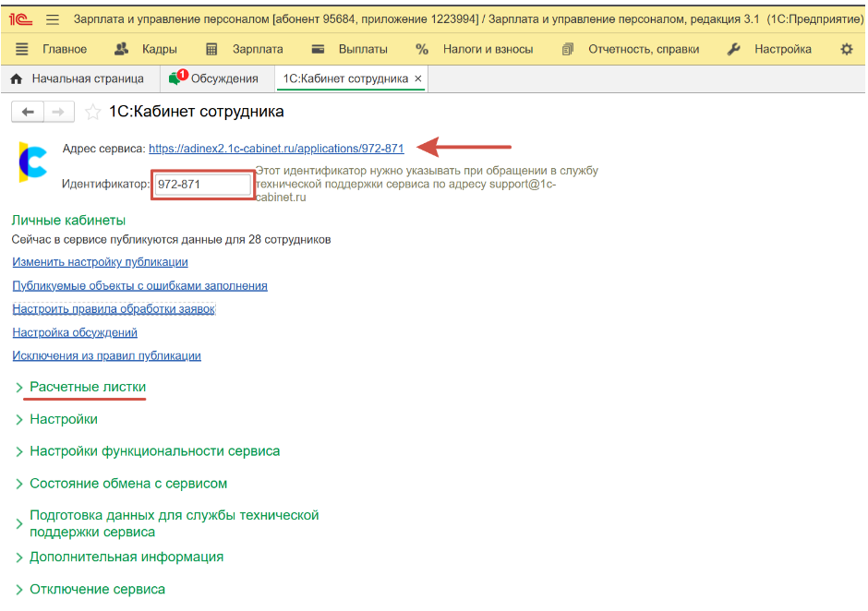Go back with the left arrow button
Viewport: 868px width, 611px height.
click(28, 113)
